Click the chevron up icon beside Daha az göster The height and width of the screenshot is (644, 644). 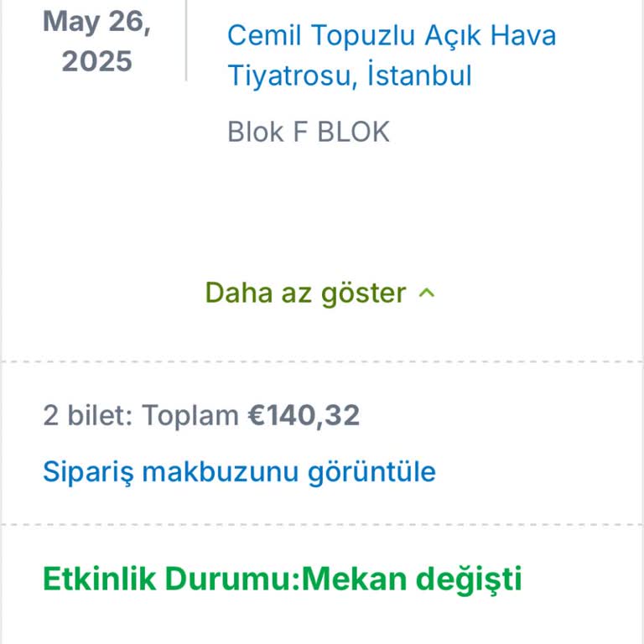coord(427,293)
